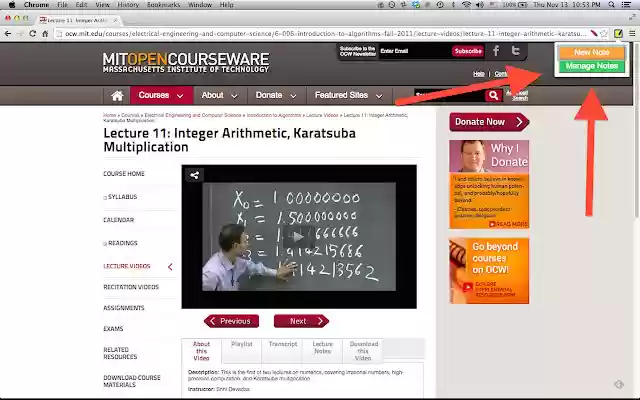Bookmark this page with the star icon
The height and width of the screenshot is (400, 640).
click(x=604, y=33)
